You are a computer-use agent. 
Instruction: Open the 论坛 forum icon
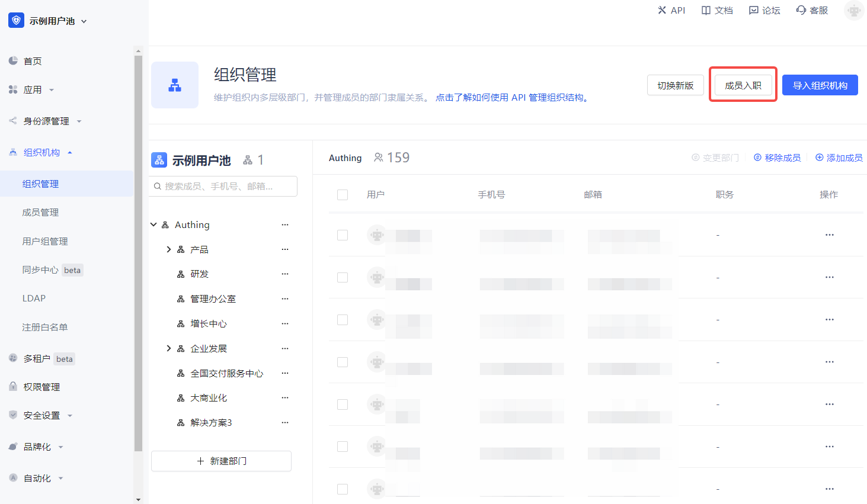tap(753, 10)
